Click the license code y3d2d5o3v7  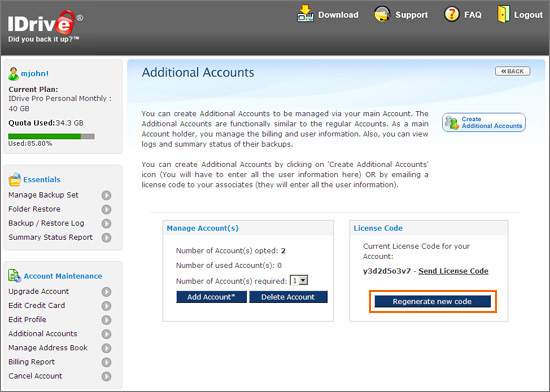coord(387,271)
